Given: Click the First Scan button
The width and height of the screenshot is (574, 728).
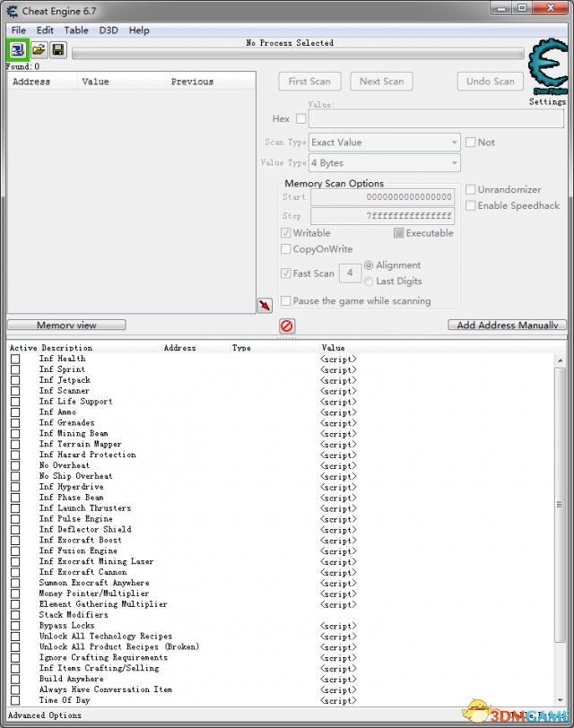Looking at the screenshot, I should (309, 82).
